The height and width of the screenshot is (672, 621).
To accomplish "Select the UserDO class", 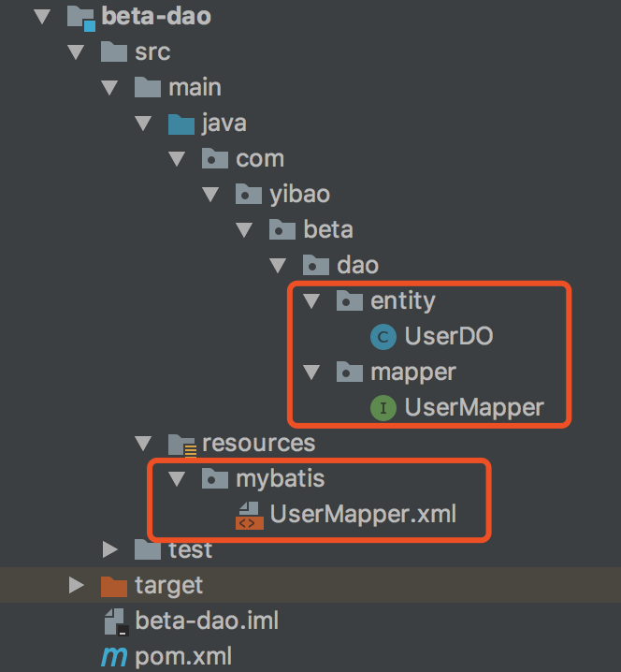I will 448,337.
